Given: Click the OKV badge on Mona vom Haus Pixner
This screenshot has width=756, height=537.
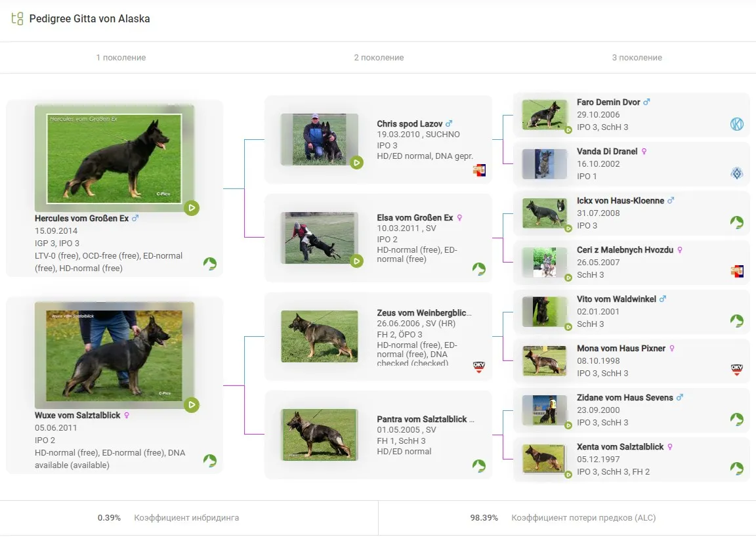Looking at the screenshot, I should [737, 370].
